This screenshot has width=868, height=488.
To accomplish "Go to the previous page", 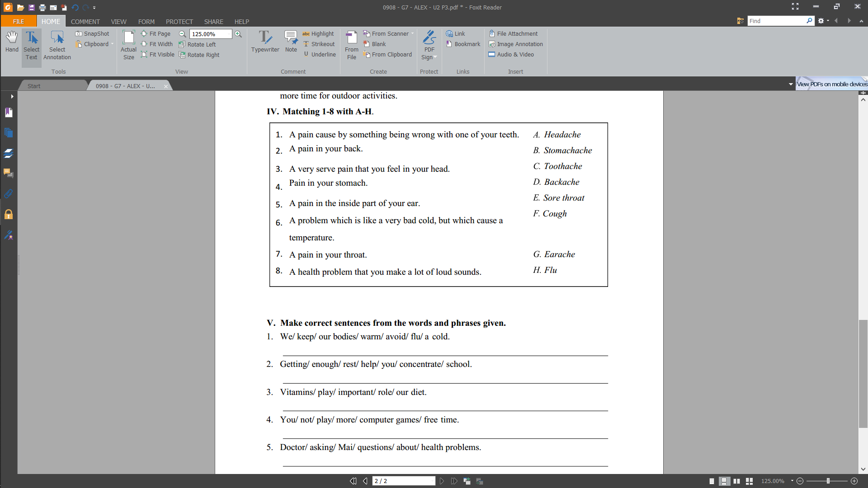I will click(365, 481).
